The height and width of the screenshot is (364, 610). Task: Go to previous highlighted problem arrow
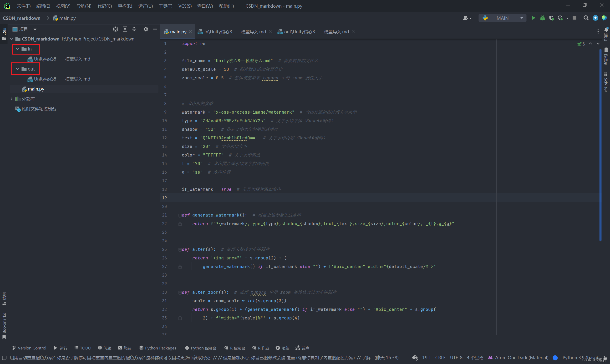[591, 44]
